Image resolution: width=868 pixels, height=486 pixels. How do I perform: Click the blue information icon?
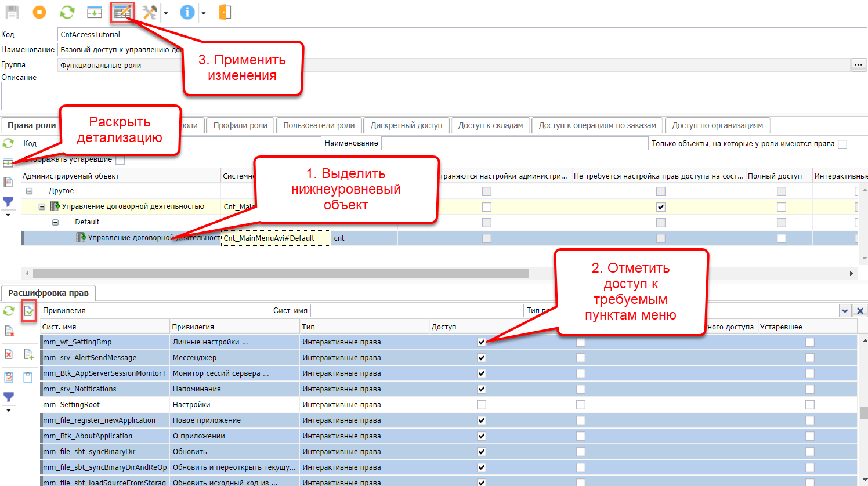click(187, 12)
